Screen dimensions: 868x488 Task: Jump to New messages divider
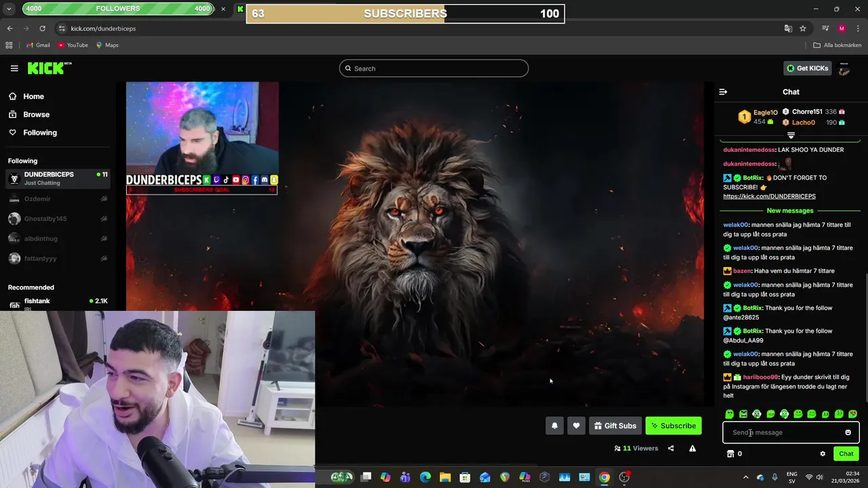(x=790, y=211)
